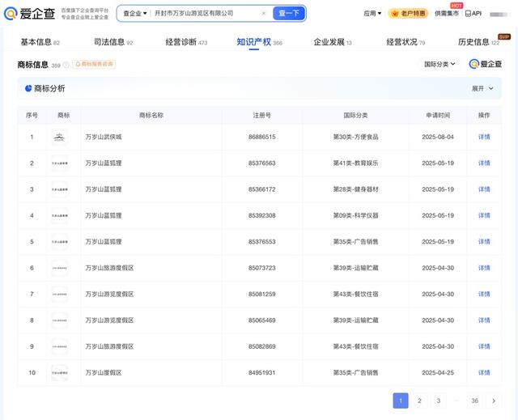Click the help question mark beside 商标信息

66,65
